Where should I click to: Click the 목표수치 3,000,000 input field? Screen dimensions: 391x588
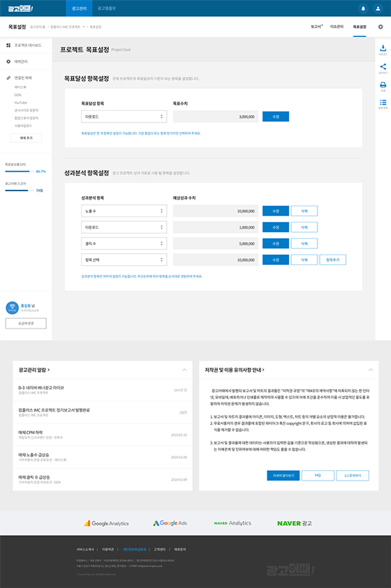(x=215, y=116)
